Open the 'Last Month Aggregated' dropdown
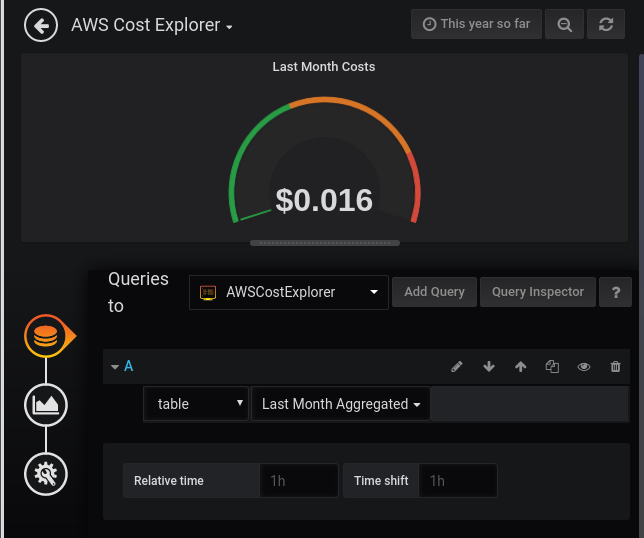644x538 pixels. [340, 404]
